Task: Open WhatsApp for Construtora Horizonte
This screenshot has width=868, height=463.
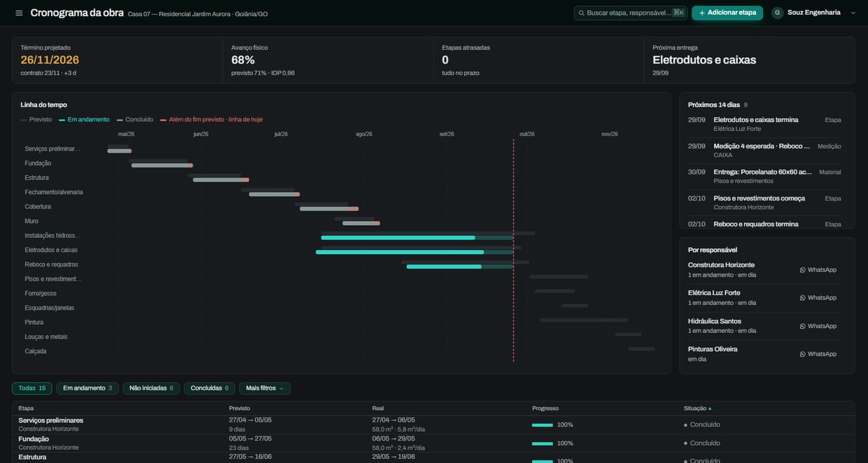Action: [818, 270]
